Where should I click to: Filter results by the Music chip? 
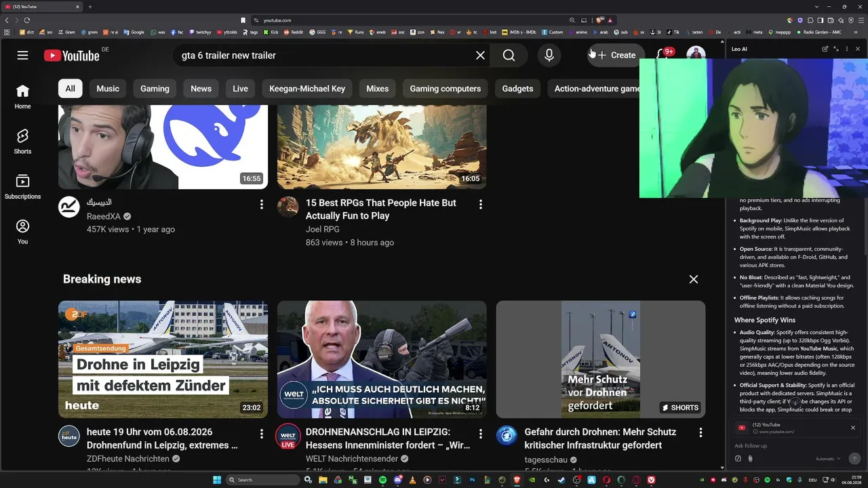pyautogui.click(x=108, y=89)
